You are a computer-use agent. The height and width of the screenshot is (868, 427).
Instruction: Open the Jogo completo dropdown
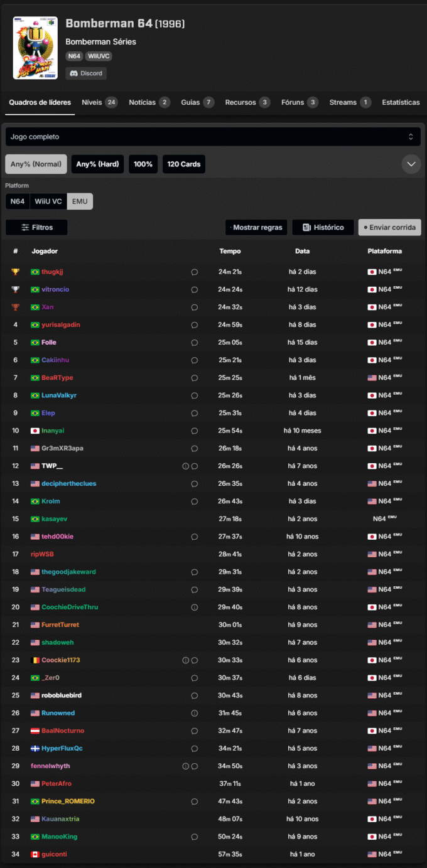click(213, 137)
